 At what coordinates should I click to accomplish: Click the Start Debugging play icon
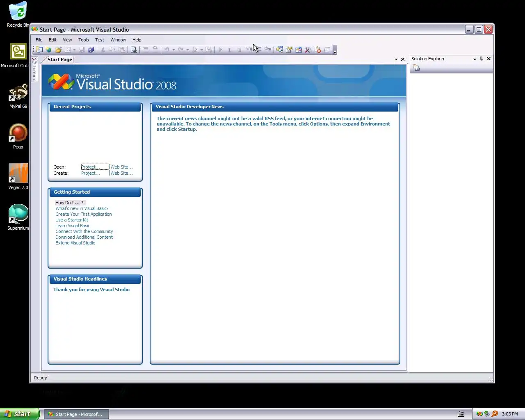(x=220, y=50)
